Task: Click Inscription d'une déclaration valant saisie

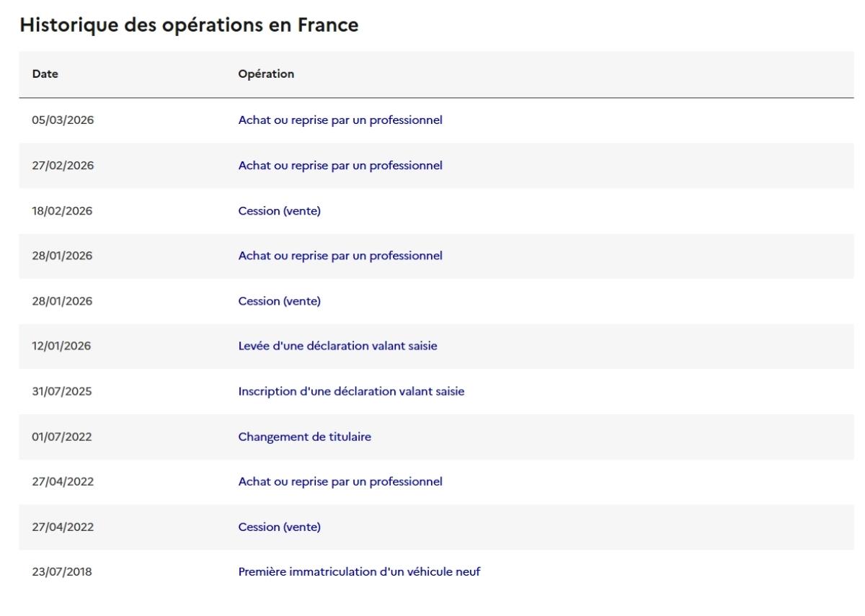Action: [x=351, y=392]
